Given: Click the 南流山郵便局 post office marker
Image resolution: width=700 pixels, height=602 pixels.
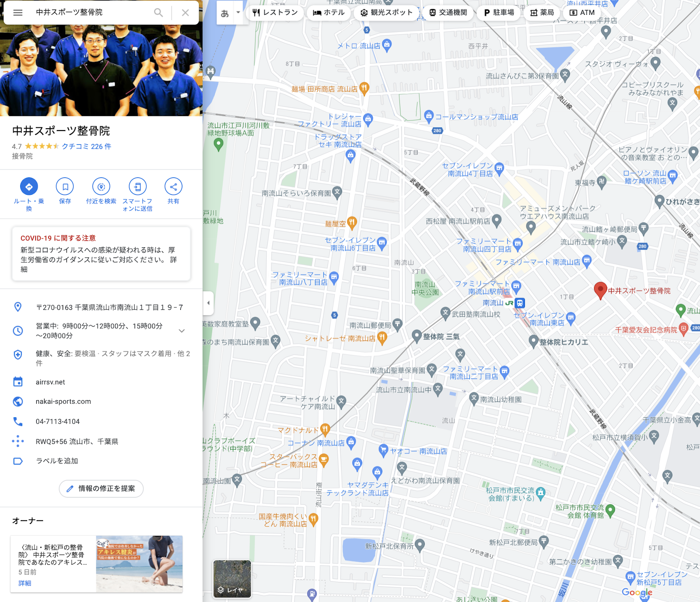Looking at the screenshot, I should point(397,325).
